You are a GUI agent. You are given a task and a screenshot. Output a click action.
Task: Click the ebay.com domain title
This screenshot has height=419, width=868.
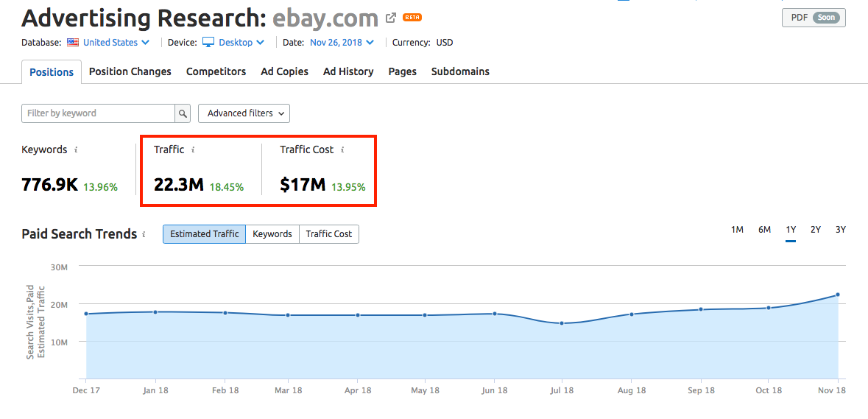pos(325,18)
